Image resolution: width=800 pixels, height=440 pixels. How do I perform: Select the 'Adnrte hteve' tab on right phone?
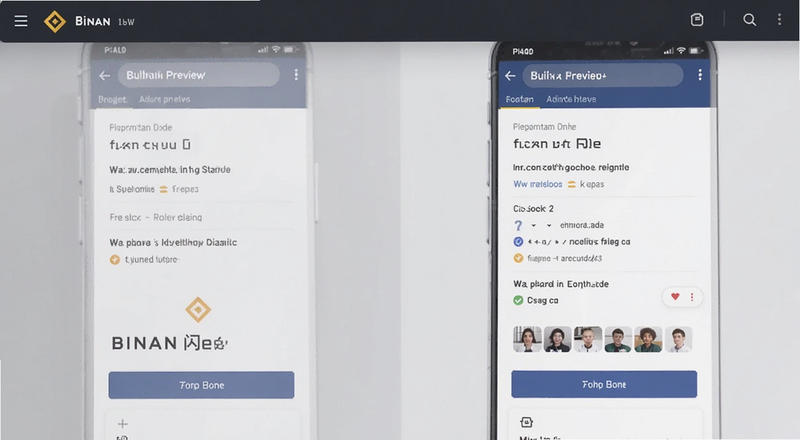pyautogui.click(x=571, y=99)
